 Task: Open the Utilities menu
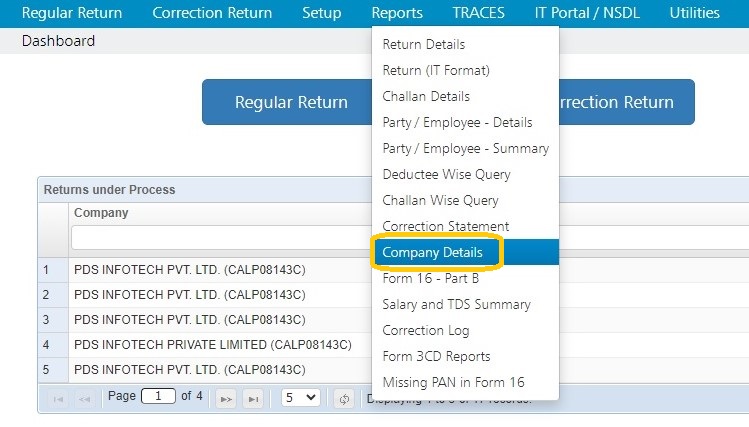pyautogui.click(x=694, y=13)
